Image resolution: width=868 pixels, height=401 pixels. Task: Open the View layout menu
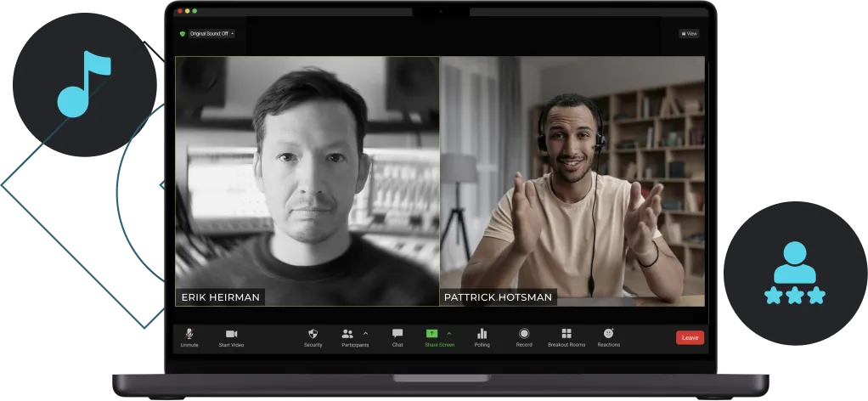point(689,33)
